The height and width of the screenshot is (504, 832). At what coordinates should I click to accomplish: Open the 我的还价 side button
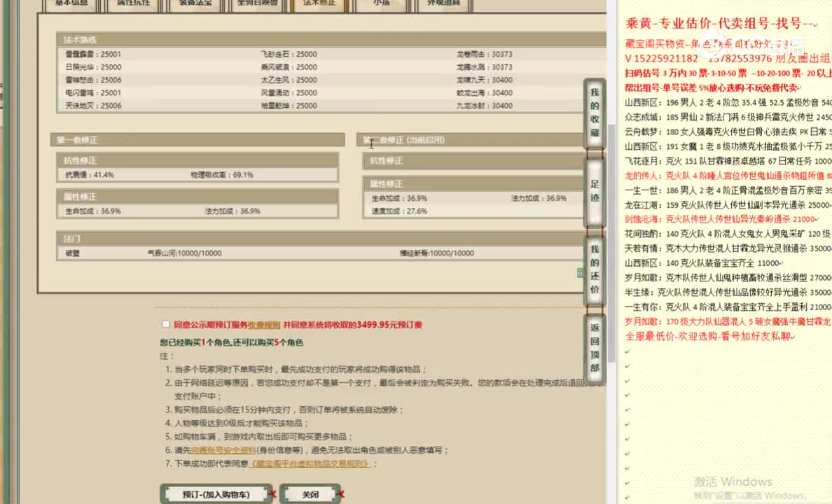click(x=595, y=269)
